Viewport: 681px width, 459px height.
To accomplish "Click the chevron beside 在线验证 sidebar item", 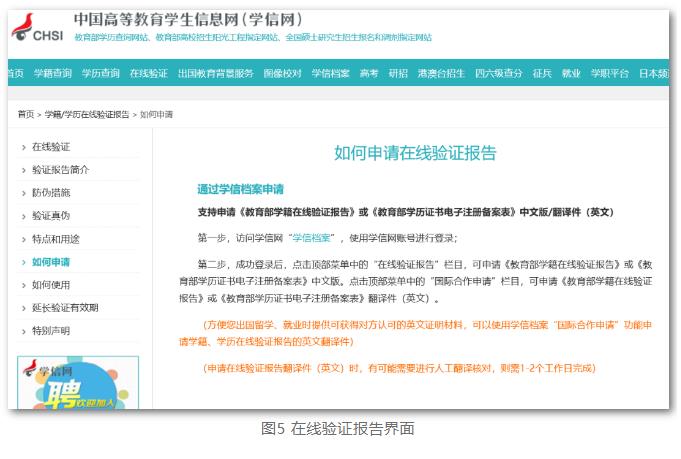I will click(x=23, y=148).
